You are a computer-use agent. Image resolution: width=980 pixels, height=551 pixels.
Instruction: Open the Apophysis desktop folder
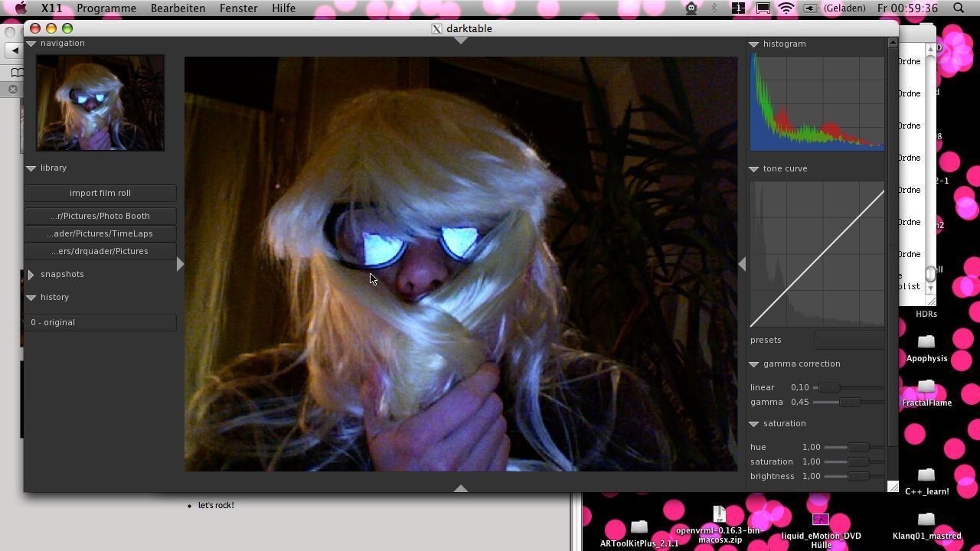pos(926,342)
